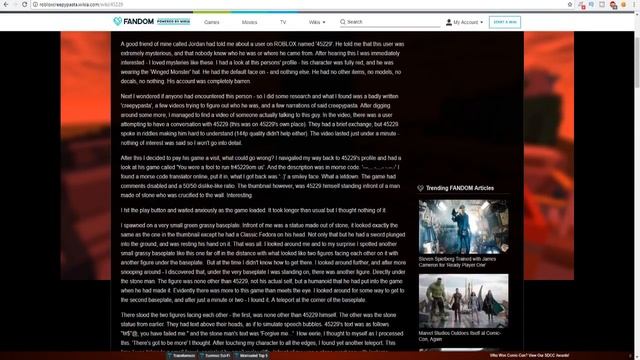The image size is (640, 360).
Task: Expand the My Account dropdown
Action: (464, 22)
